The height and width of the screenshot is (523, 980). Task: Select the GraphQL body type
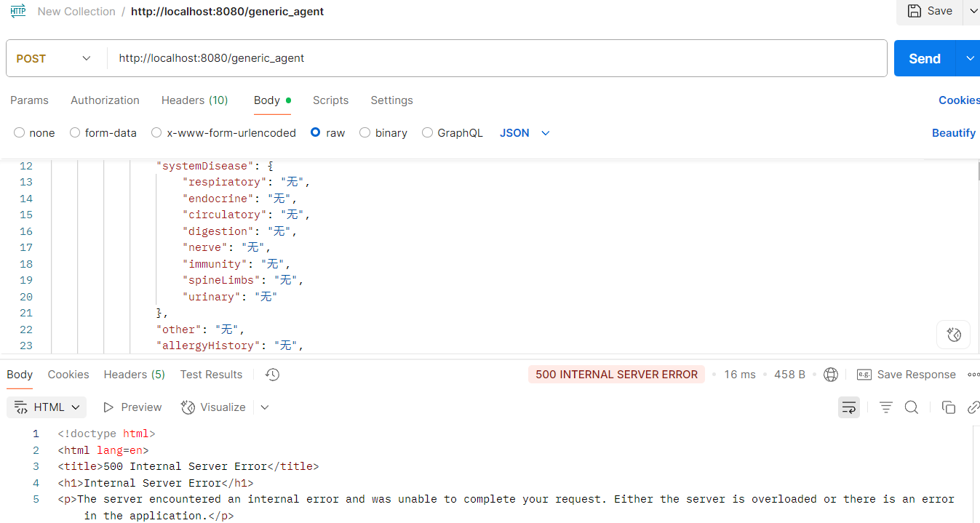[452, 133]
